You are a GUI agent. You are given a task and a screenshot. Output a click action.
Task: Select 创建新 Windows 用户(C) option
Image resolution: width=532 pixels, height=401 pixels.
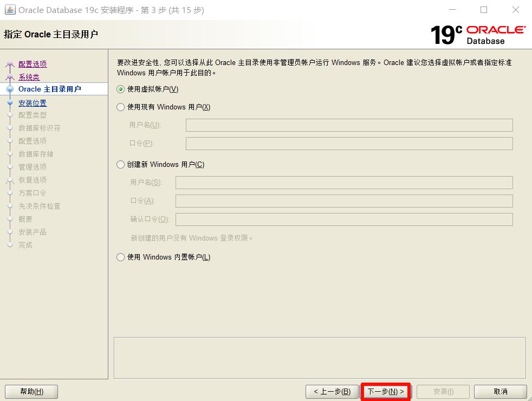coord(120,165)
